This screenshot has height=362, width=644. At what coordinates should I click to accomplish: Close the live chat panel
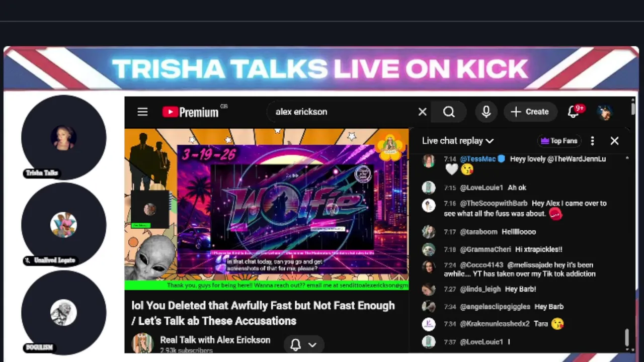[614, 141]
